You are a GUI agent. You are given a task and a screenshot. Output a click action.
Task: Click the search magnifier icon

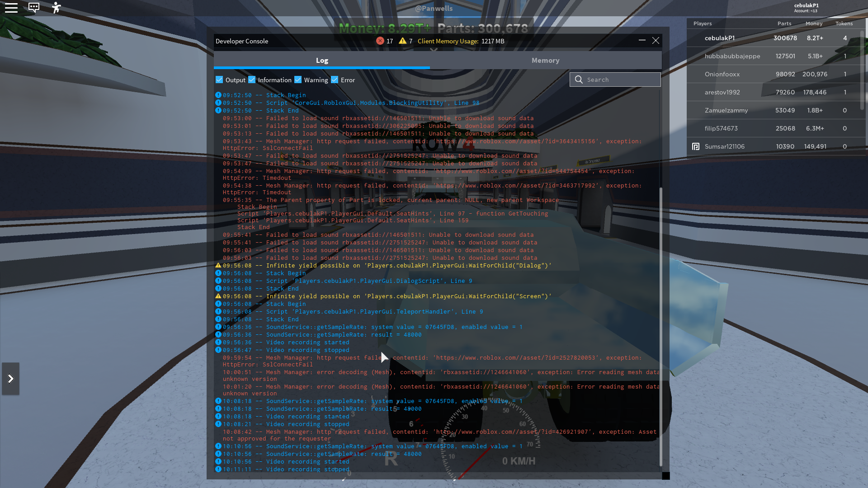(579, 80)
